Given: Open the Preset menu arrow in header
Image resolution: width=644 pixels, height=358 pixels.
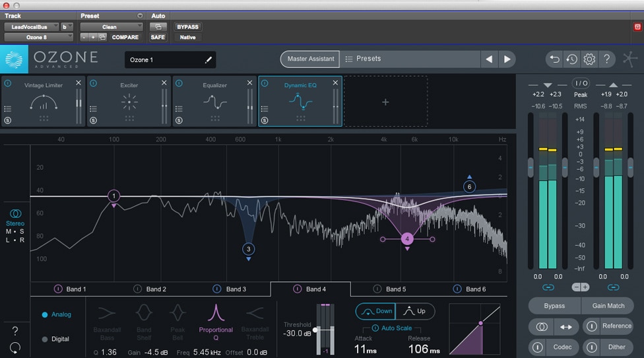Looking at the screenshot, I should pyautogui.click(x=140, y=16).
